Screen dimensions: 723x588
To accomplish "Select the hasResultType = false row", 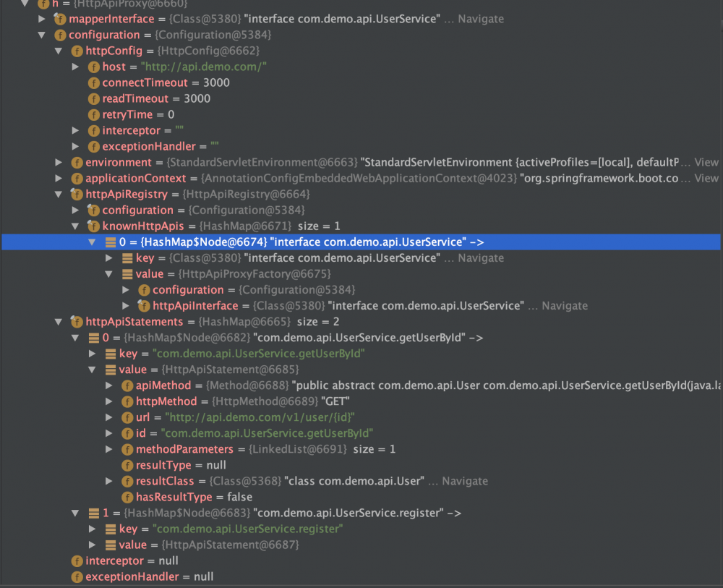I will (361, 497).
